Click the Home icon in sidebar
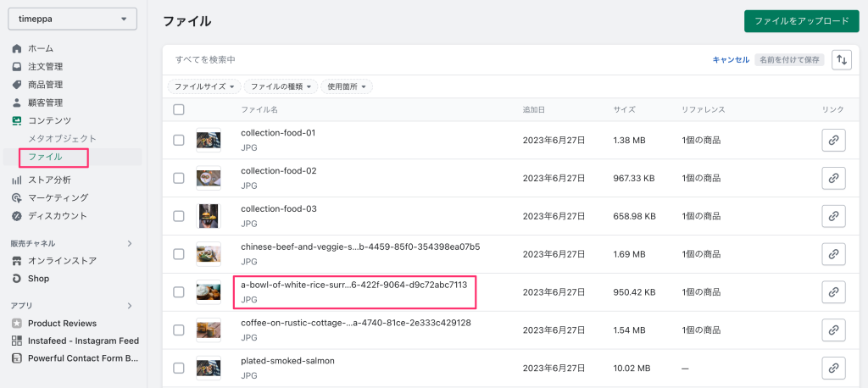868x388 pixels. 17,48
